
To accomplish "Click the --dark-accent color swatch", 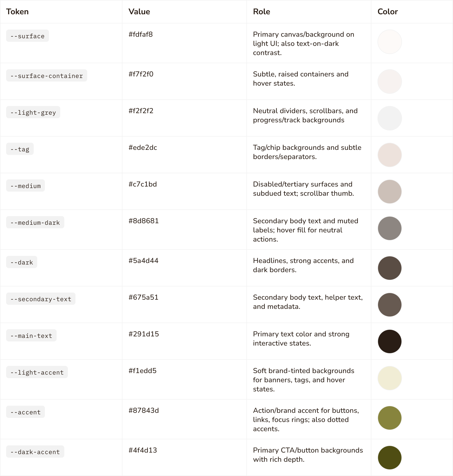I will tap(389, 458).
